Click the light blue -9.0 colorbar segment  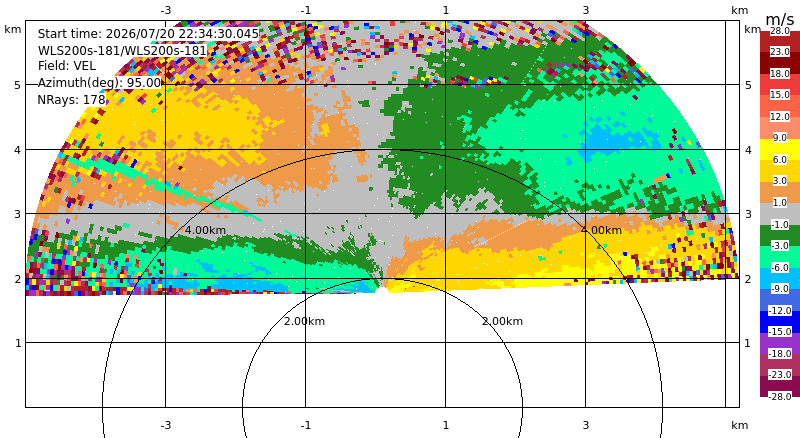[x=780, y=279]
